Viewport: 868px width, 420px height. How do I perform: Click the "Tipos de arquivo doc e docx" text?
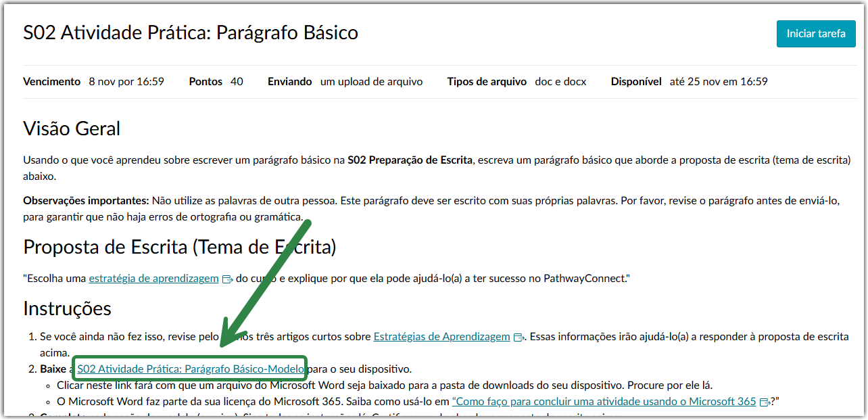(516, 81)
